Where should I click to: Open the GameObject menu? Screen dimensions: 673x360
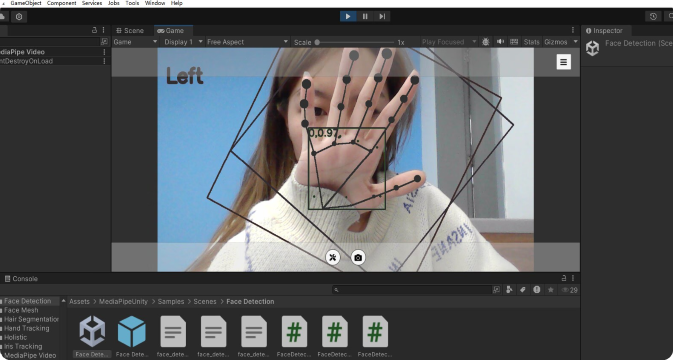26,3
